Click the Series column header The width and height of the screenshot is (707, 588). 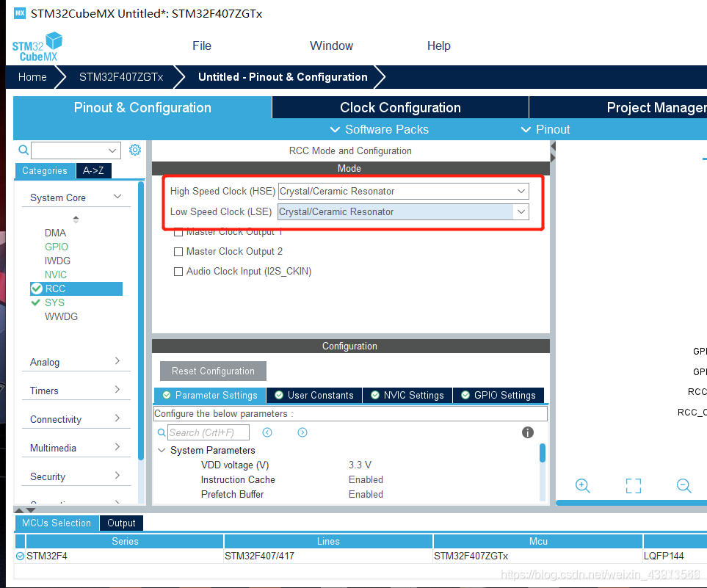(125, 541)
